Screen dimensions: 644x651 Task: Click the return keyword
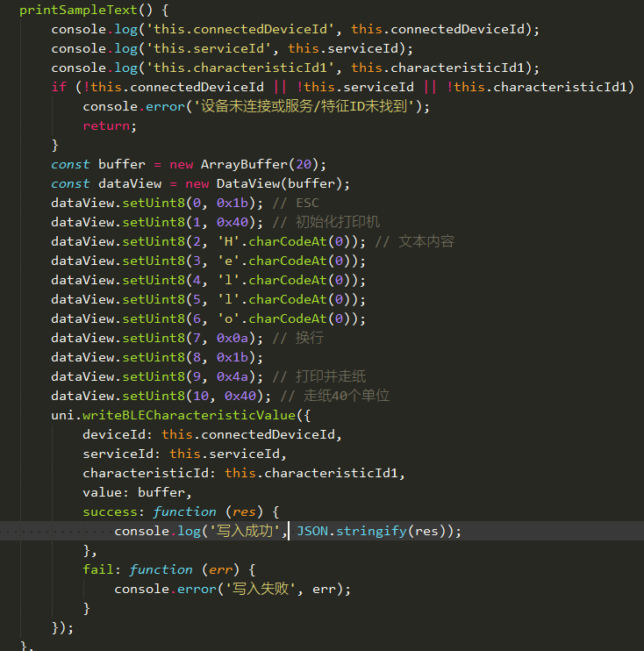click(x=106, y=125)
